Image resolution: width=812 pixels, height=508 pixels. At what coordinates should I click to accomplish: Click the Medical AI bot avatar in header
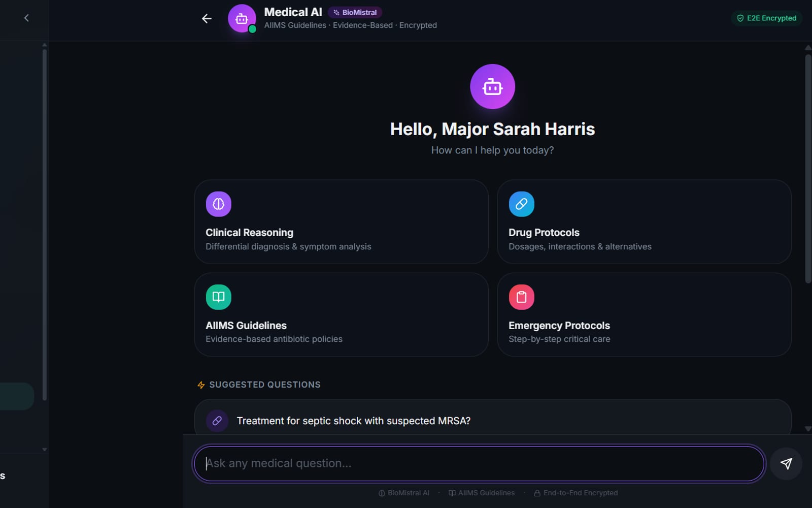(x=242, y=19)
